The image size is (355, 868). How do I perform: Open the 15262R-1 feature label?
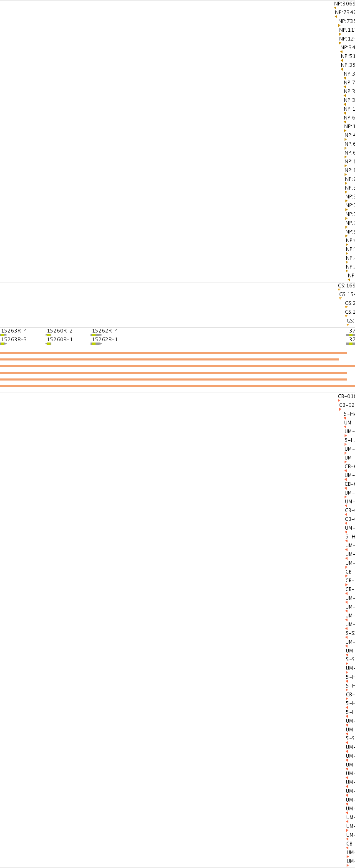[x=105, y=339]
